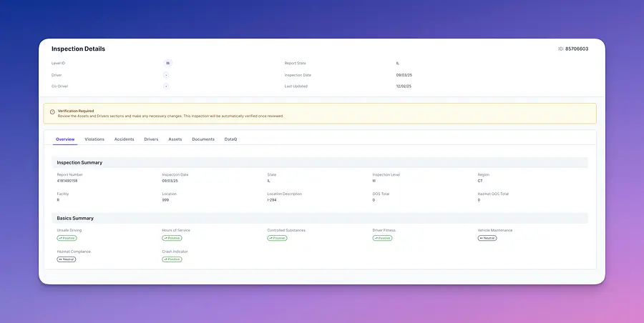Click the Hours of Service Positive badge
This screenshot has height=323, width=644.
(x=172, y=238)
